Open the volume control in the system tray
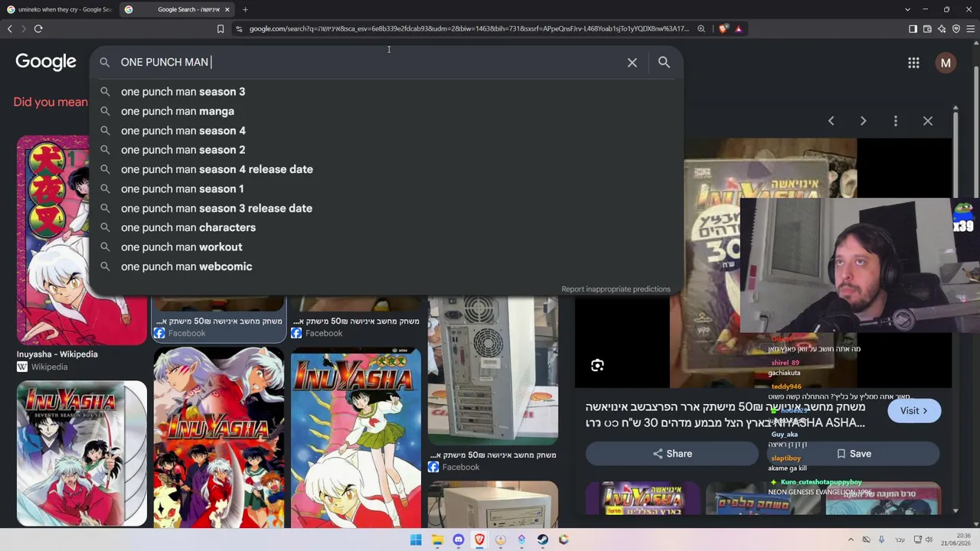The width and height of the screenshot is (980, 551). [x=929, y=540]
